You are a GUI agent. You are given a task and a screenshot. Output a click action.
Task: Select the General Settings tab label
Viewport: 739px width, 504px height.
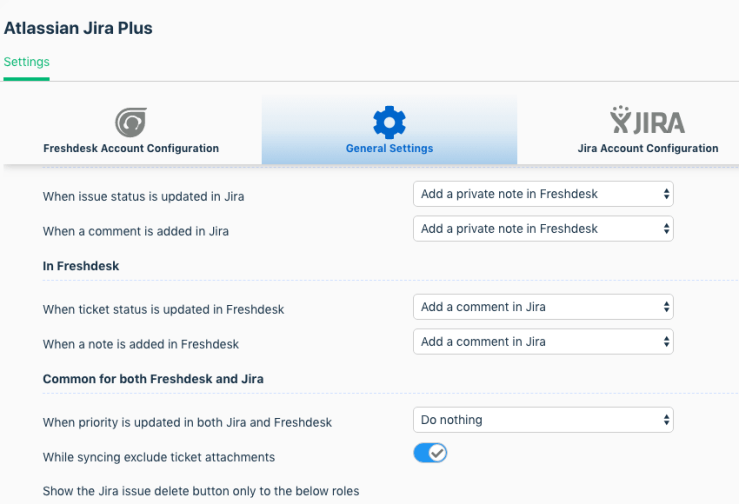389,148
